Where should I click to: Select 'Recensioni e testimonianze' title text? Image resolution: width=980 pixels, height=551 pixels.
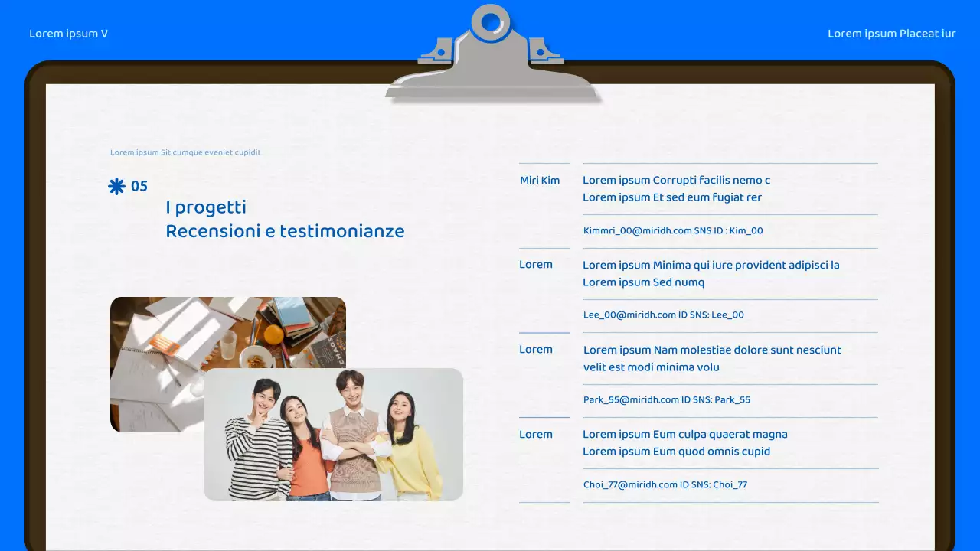coord(285,231)
